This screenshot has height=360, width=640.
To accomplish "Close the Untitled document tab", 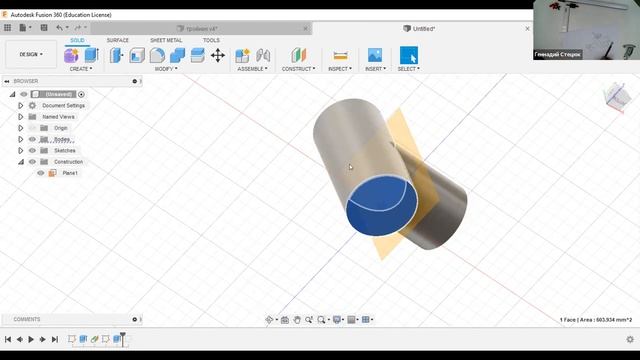I will [527, 29].
